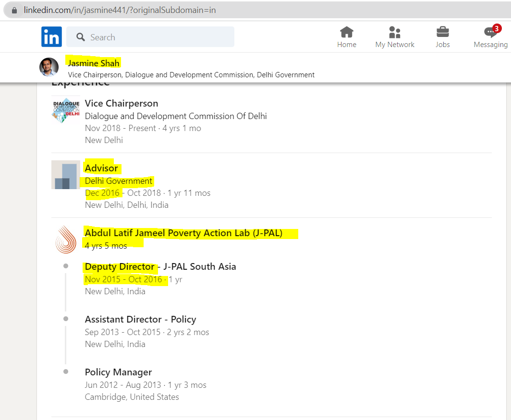Click the padlock icon in address bar

click(14, 10)
